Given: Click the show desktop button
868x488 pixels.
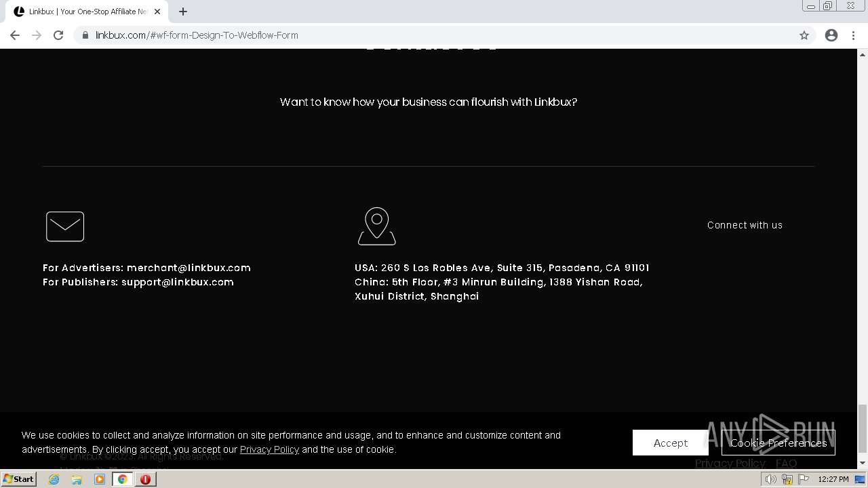Looking at the screenshot, I should coord(861,479).
